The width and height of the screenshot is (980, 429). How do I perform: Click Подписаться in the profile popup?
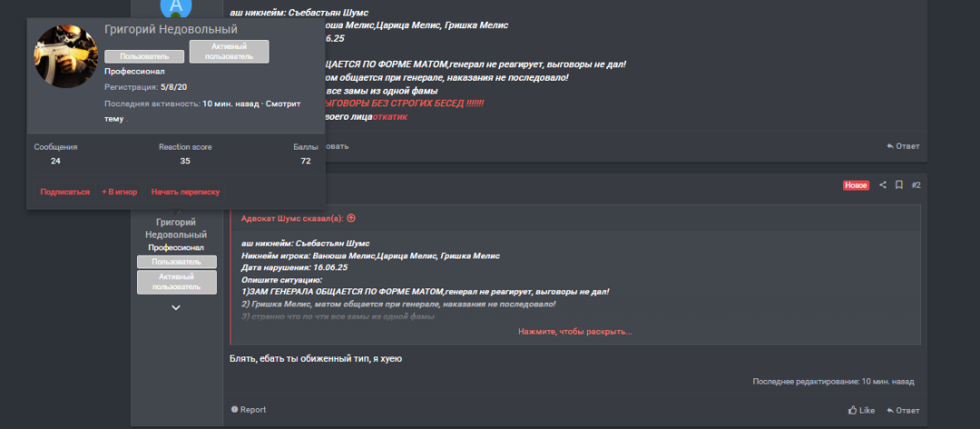tap(65, 191)
